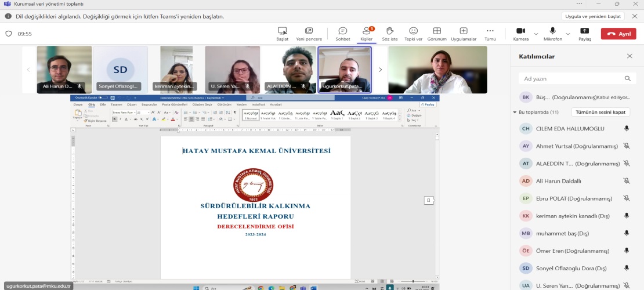Image resolution: width=644 pixels, height=290 pixels.
Task: Collapse the Bu toplantıda participant list
Action: [x=515, y=112]
